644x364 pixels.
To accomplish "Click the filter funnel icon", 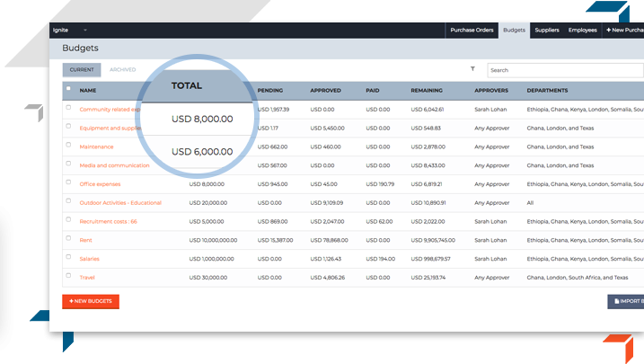I will click(472, 69).
